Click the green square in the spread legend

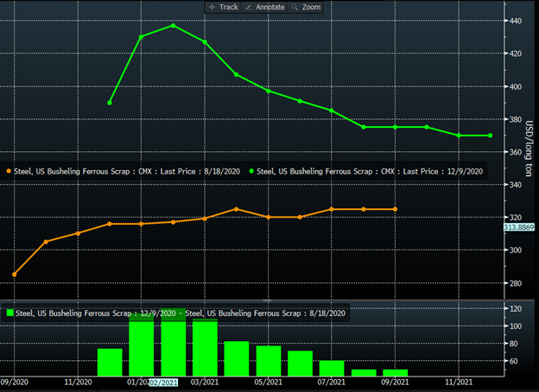click(10, 313)
